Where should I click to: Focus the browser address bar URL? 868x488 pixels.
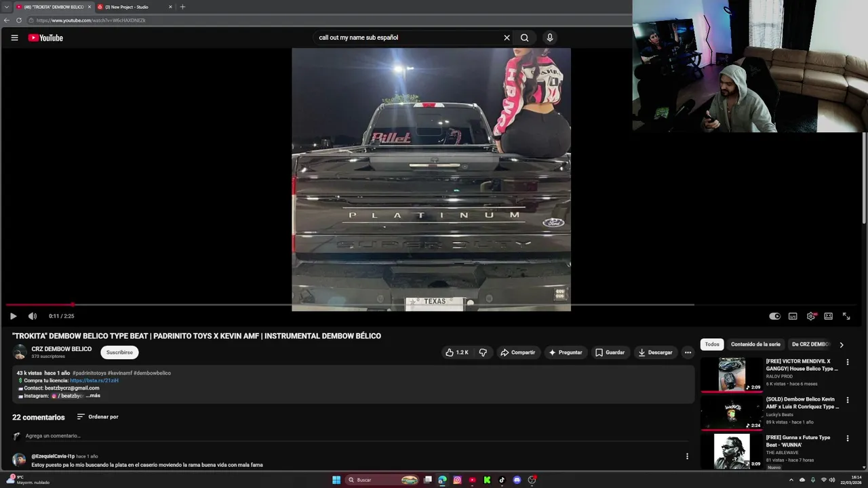click(x=91, y=20)
